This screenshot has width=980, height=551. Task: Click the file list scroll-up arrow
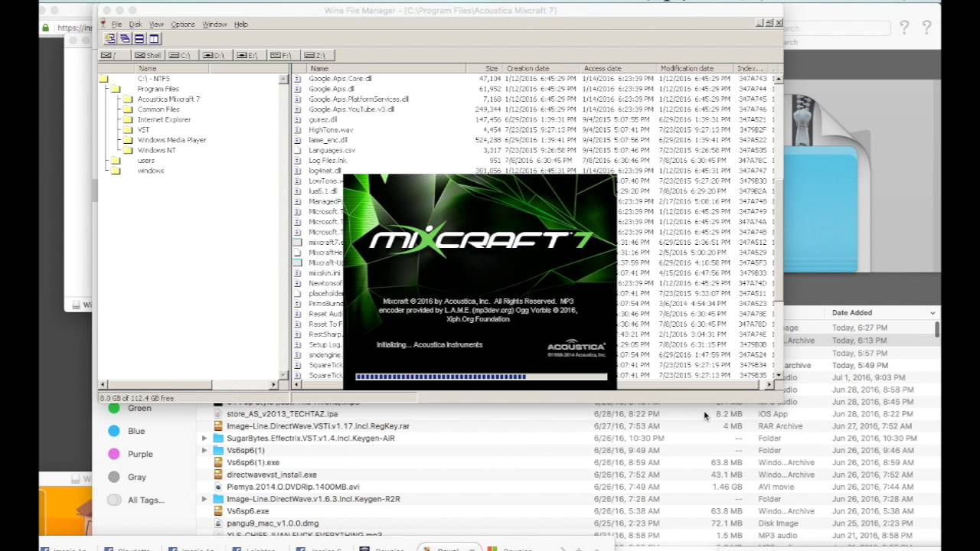(x=778, y=79)
